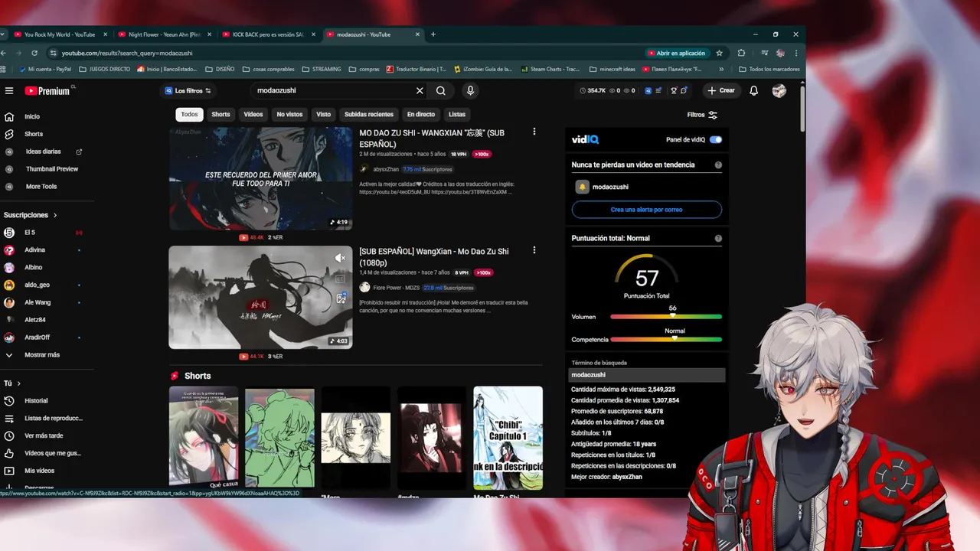Bookmark this page with the star icon

[x=719, y=54]
